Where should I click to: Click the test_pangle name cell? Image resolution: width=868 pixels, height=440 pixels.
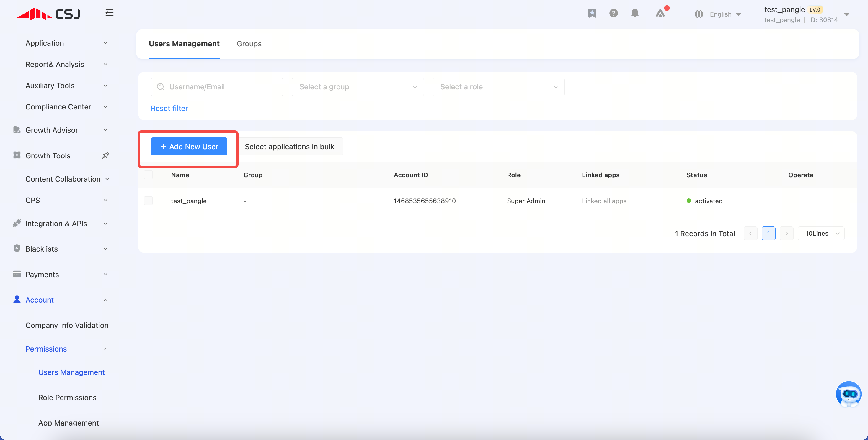[189, 201]
